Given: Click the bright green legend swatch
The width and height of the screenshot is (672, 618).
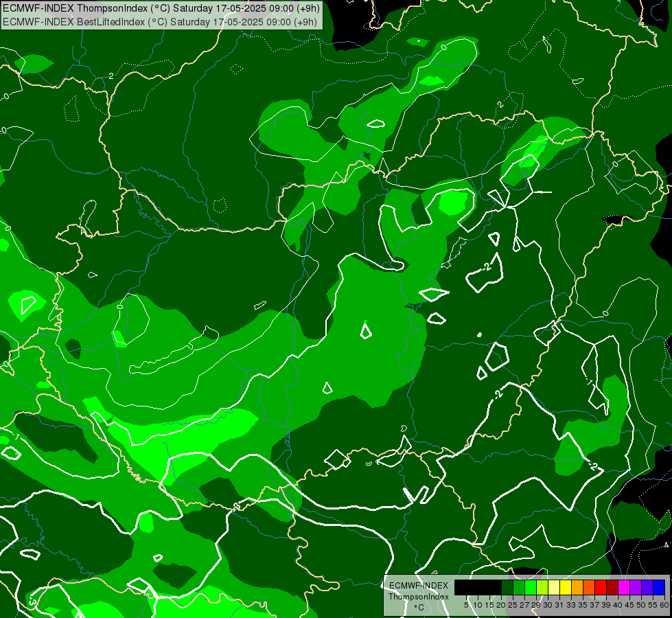Looking at the screenshot, I should [x=531, y=587].
